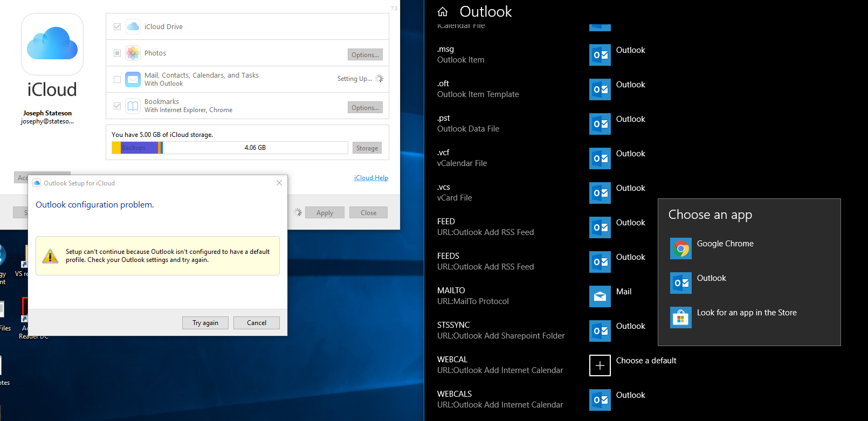Choose Outlook in the Choose an app list

coord(711,279)
